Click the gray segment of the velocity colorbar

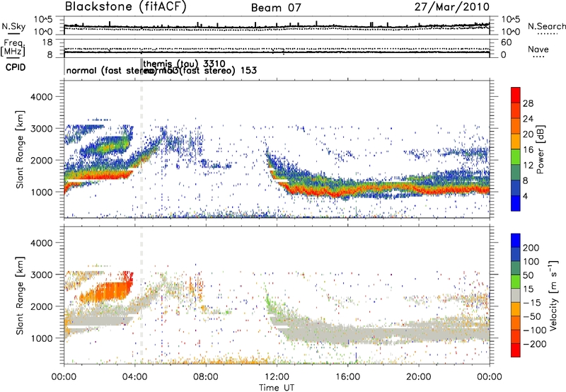point(516,295)
